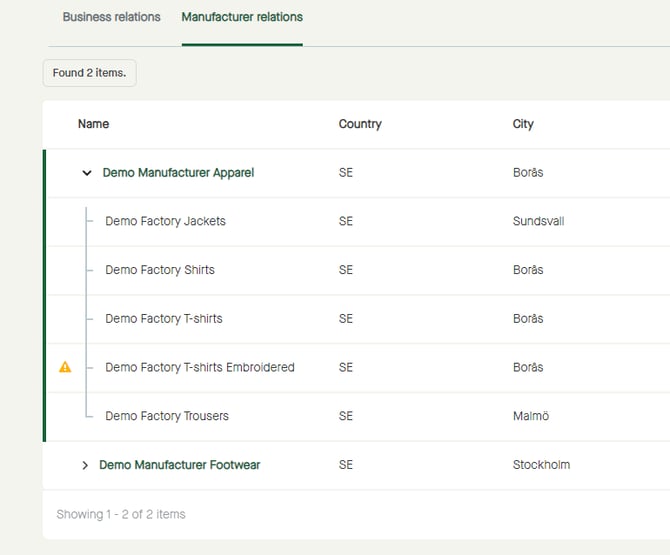Click Sundsvall city cell
Viewport: 670px width, 555px height.
pyautogui.click(x=538, y=221)
